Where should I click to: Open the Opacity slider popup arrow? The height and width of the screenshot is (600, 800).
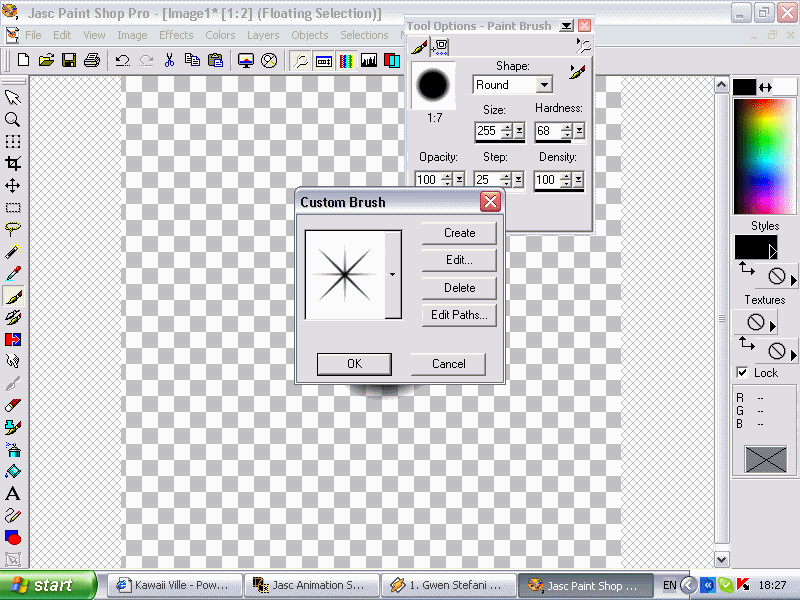pyautogui.click(x=460, y=179)
